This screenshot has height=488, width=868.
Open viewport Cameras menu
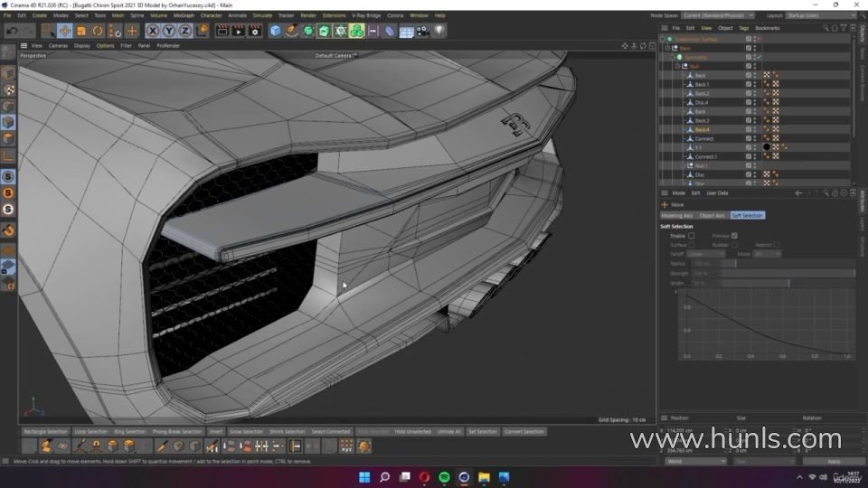58,46
